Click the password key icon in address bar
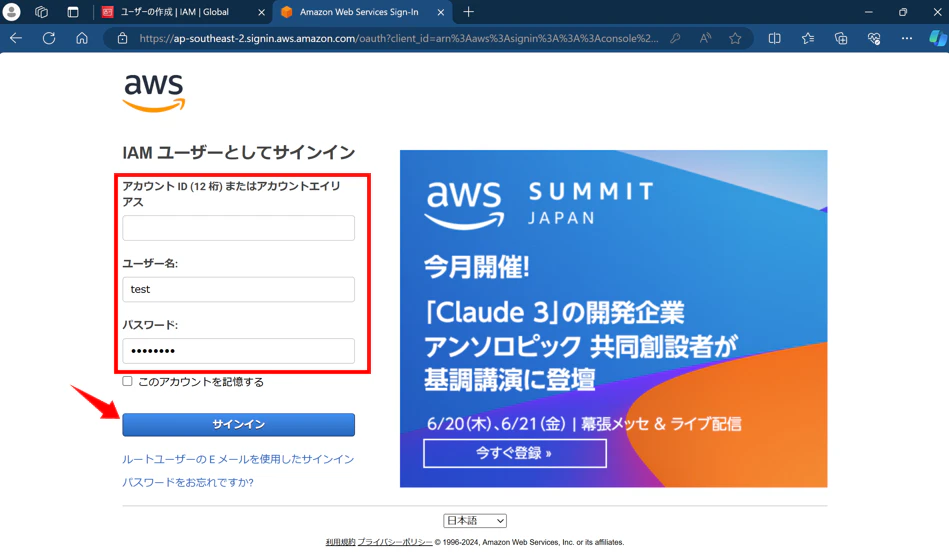Screen dimensions: 949x556 click(675, 38)
